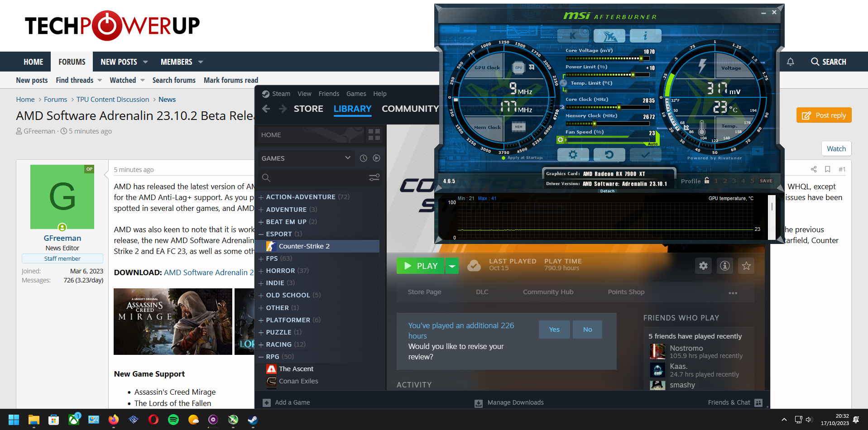Favorite Counter-Strike 2 with the star icon

tap(746, 266)
